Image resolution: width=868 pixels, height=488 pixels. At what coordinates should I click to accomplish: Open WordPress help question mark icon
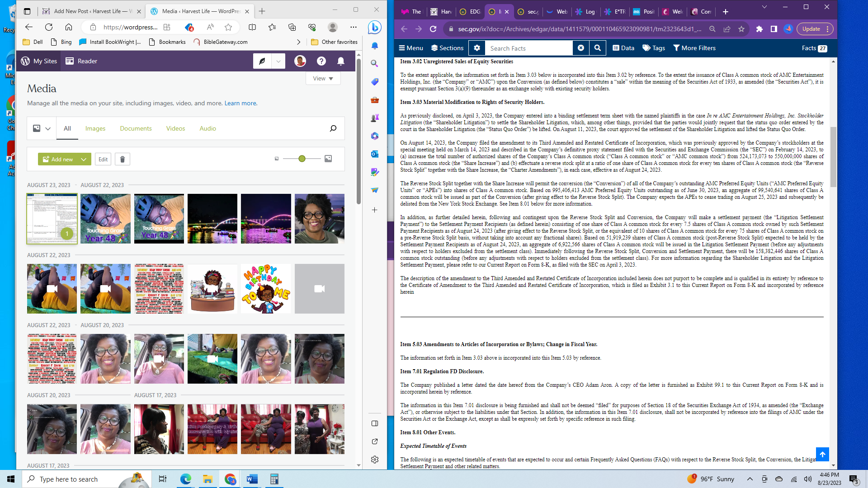click(x=321, y=61)
